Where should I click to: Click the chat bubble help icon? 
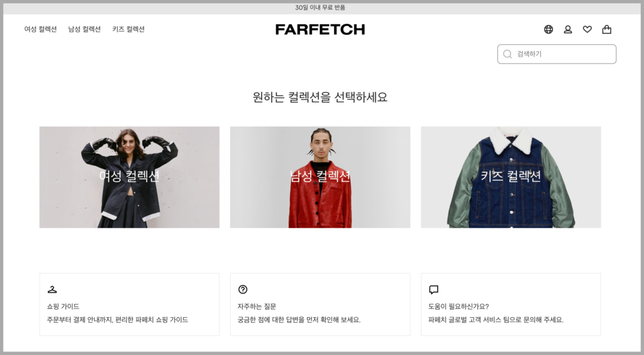434,290
